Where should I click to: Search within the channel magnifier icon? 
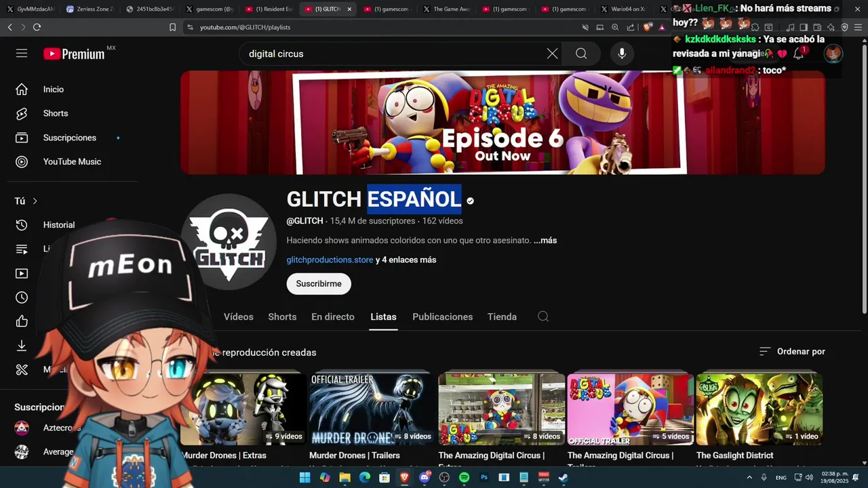[x=543, y=317]
